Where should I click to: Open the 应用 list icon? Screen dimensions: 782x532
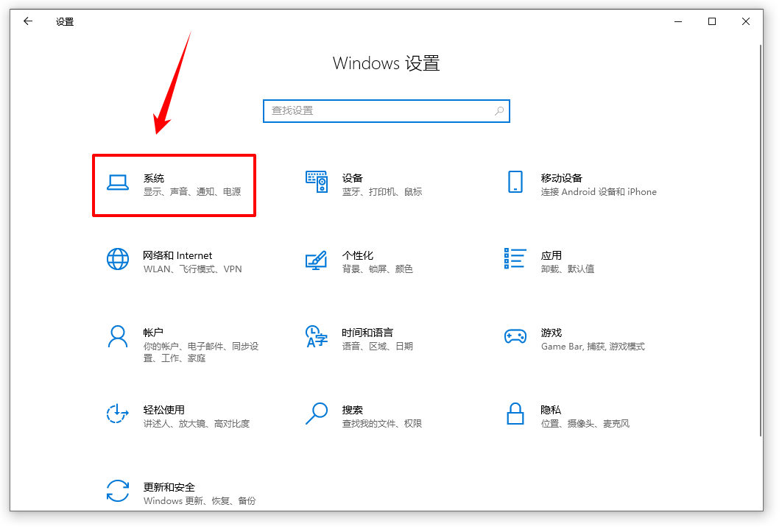pos(515,259)
